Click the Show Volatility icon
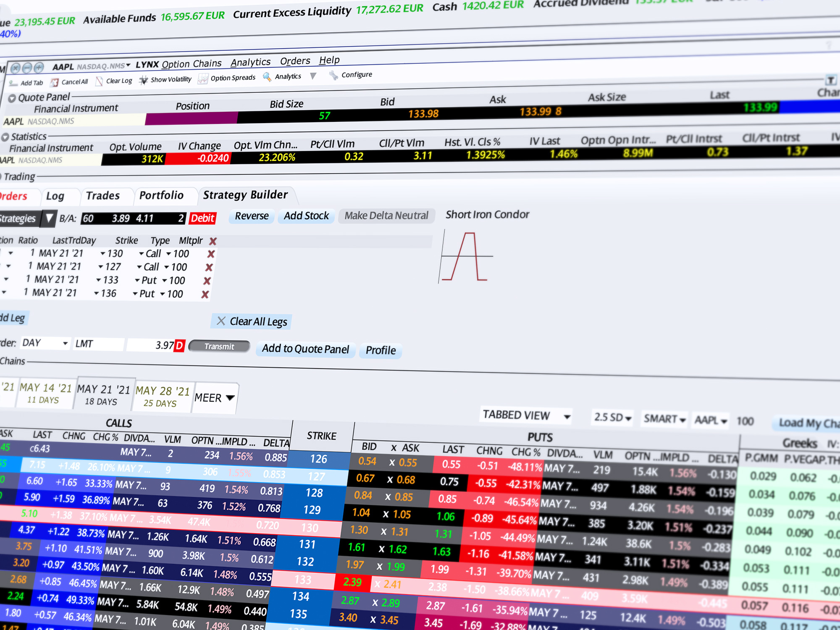The image size is (840, 630). click(144, 80)
